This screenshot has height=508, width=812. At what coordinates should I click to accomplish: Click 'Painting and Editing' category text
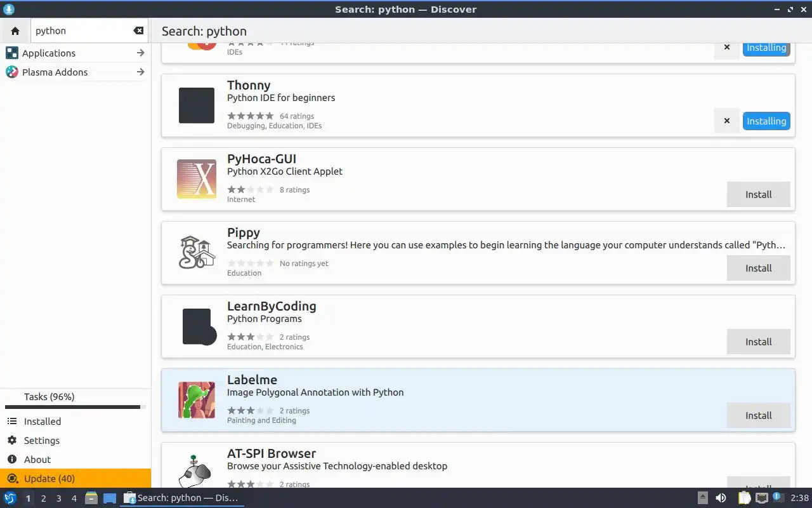coord(261,420)
